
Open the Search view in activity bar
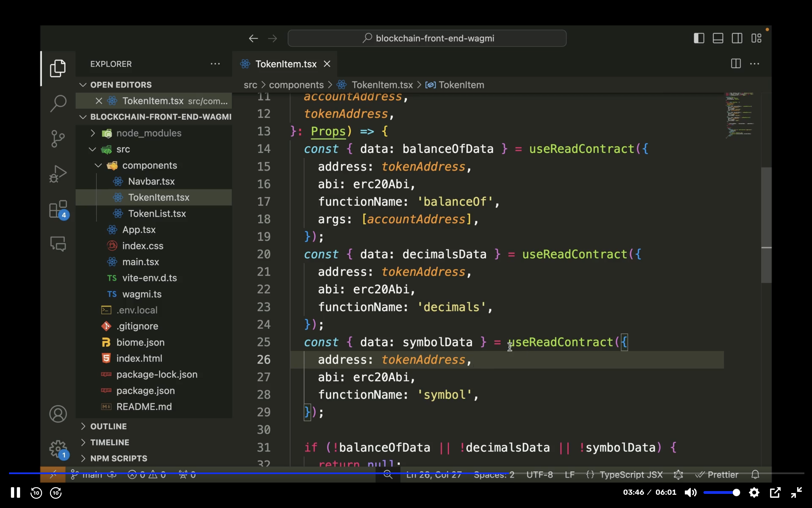pyautogui.click(x=58, y=103)
